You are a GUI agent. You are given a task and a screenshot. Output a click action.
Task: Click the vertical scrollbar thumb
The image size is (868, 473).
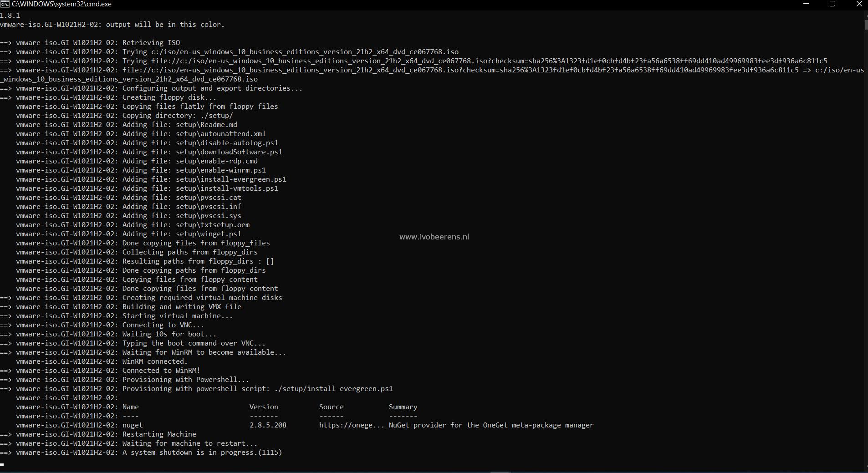click(x=866, y=25)
